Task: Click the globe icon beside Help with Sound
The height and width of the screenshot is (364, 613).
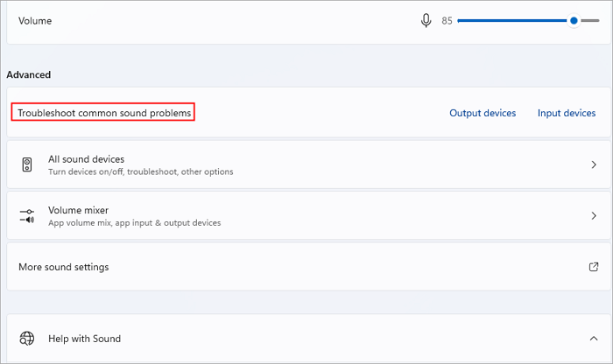Action: pyautogui.click(x=27, y=339)
